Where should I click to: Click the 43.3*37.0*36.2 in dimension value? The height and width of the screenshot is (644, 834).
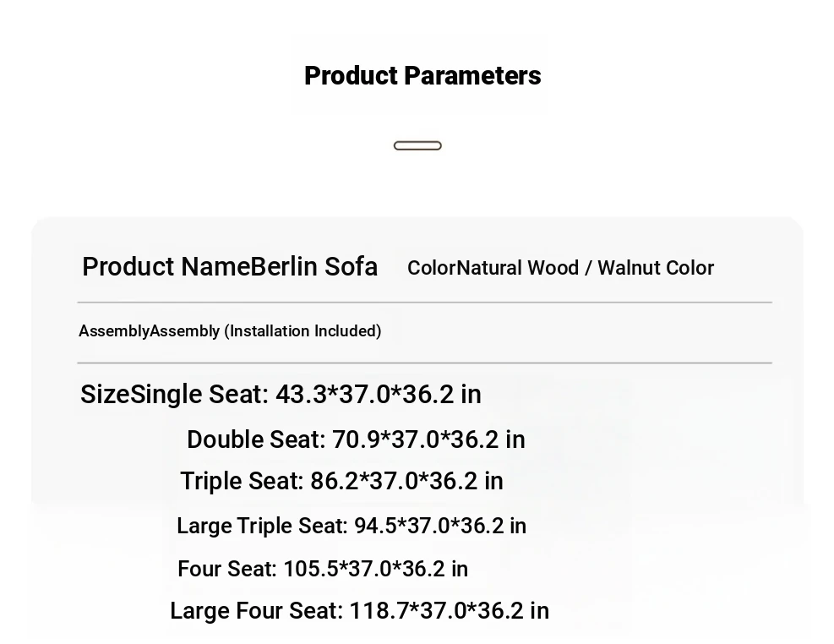pyautogui.click(x=378, y=395)
